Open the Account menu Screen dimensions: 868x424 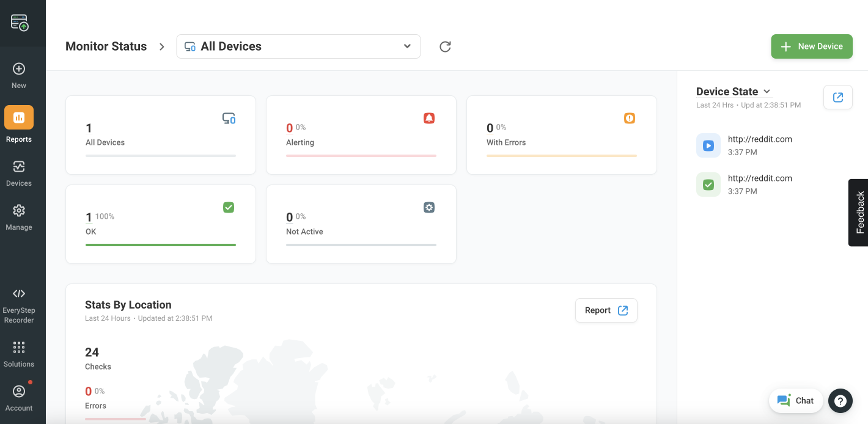18,396
